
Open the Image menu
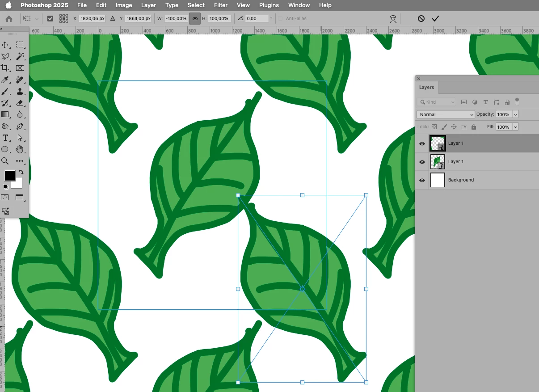[x=124, y=5]
